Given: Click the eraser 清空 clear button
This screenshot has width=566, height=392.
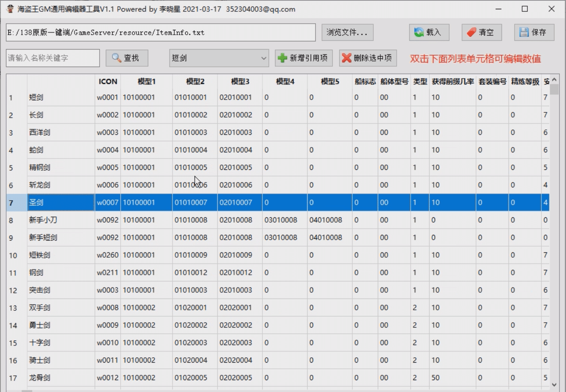Looking at the screenshot, I should point(481,32).
